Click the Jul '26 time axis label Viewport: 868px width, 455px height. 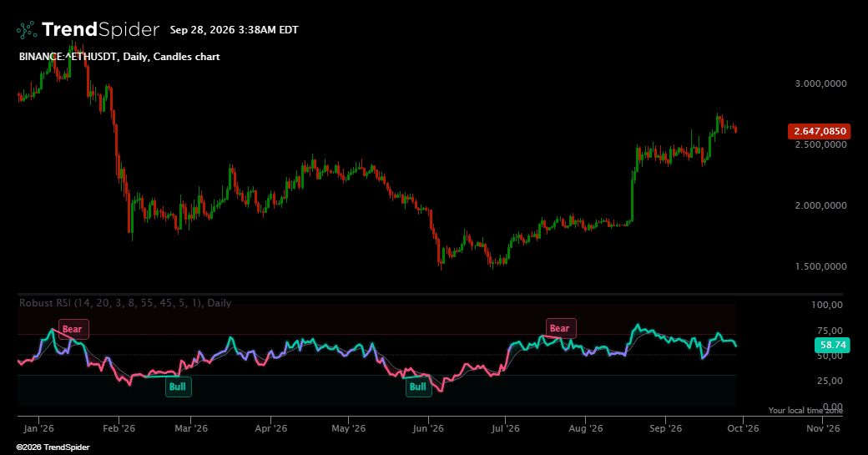tap(506, 428)
